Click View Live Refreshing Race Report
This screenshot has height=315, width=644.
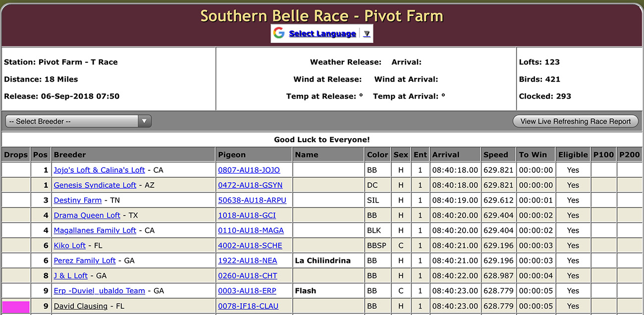tap(576, 121)
